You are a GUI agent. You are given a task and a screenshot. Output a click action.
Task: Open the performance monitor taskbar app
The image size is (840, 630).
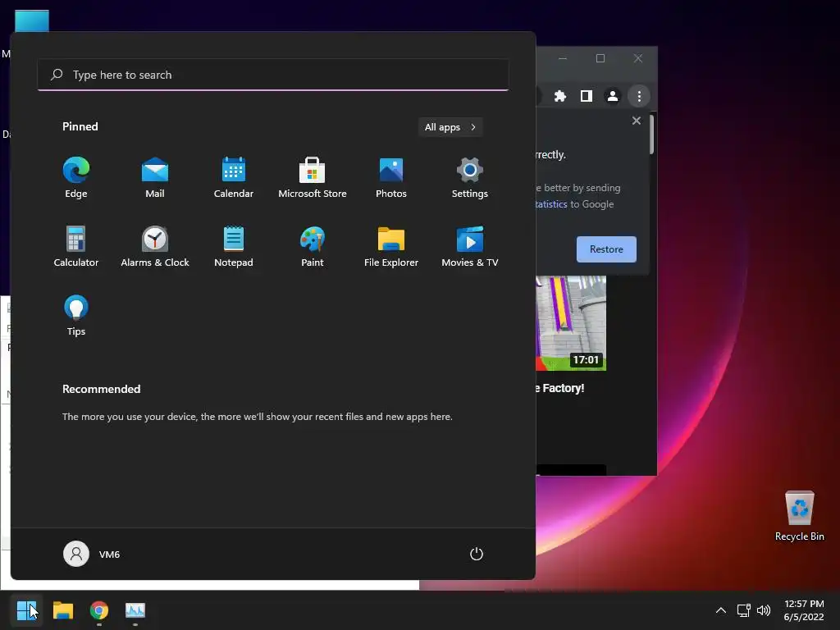135,610
